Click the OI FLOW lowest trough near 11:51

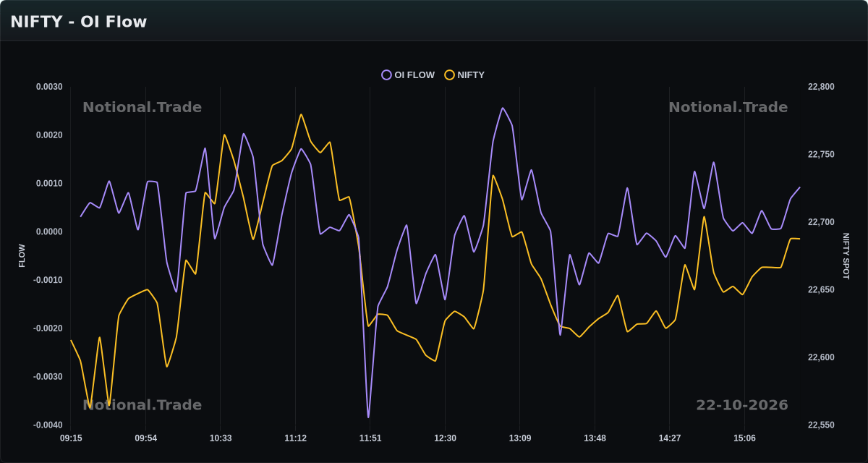[x=368, y=417]
